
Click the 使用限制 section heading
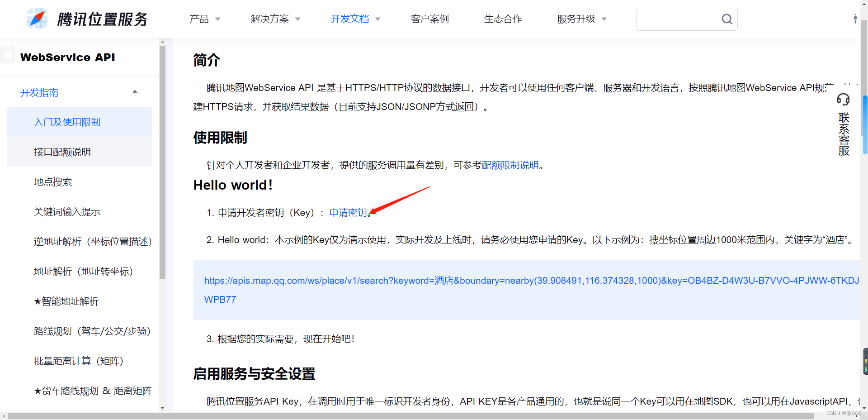[x=220, y=137]
